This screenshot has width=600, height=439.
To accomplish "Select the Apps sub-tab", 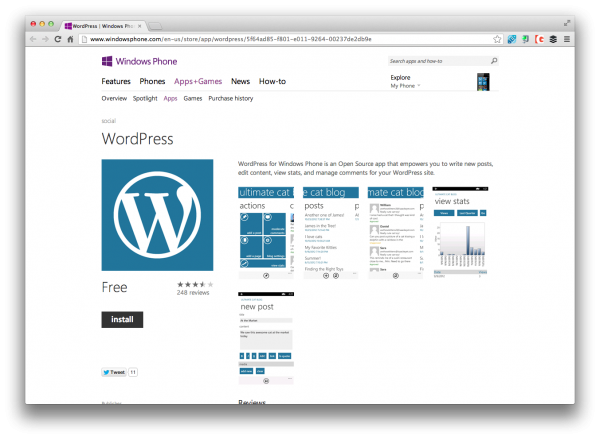I will tap(170, 98).
